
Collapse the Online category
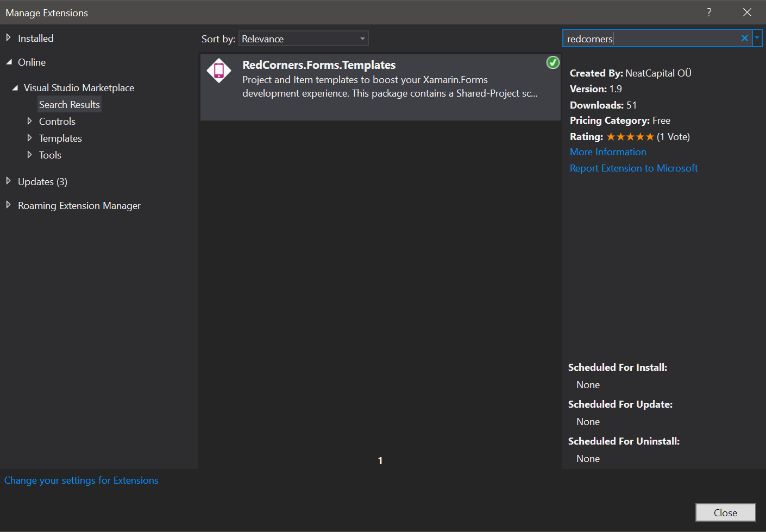click(x=9, y=62)
